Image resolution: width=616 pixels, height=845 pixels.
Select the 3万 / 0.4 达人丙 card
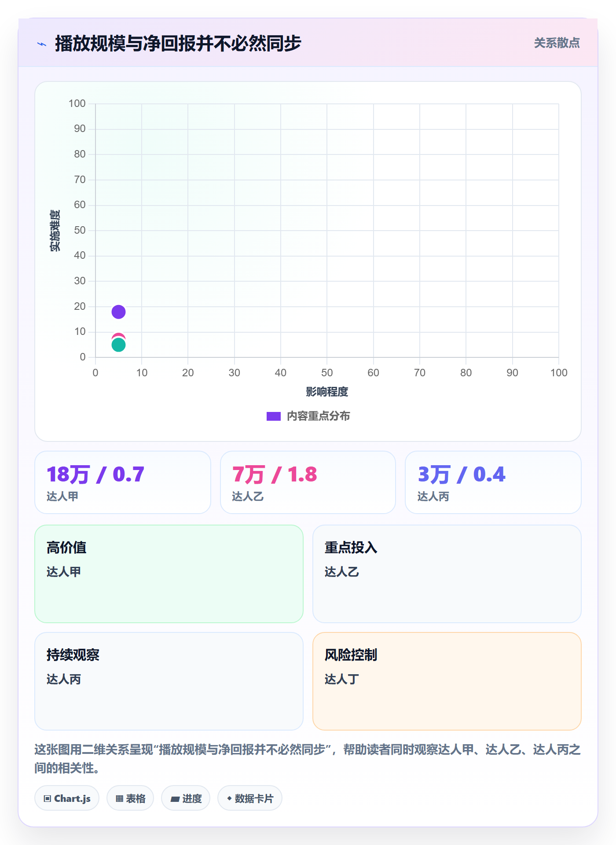[493, 482]
